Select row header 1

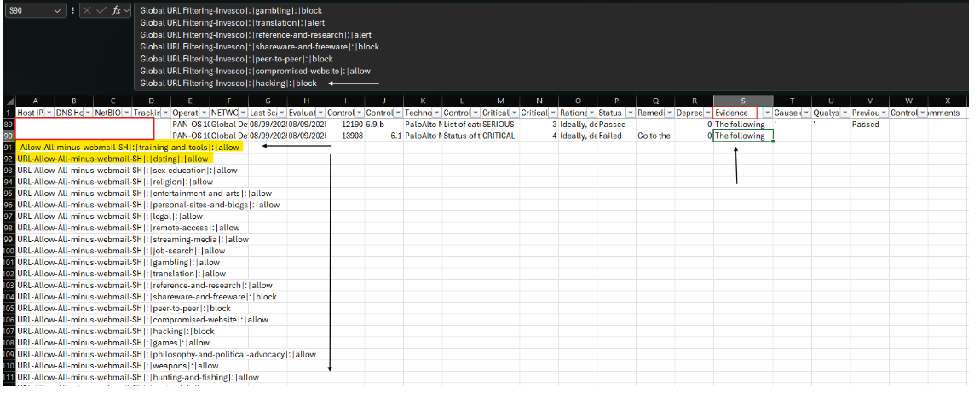pyautogui.click(x=9, y=113)
